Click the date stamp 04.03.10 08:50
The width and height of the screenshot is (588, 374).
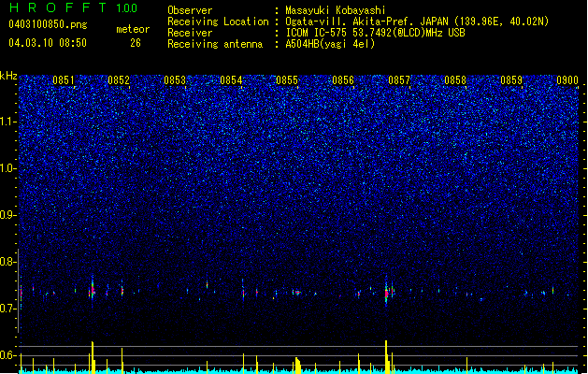click(48, 43)
